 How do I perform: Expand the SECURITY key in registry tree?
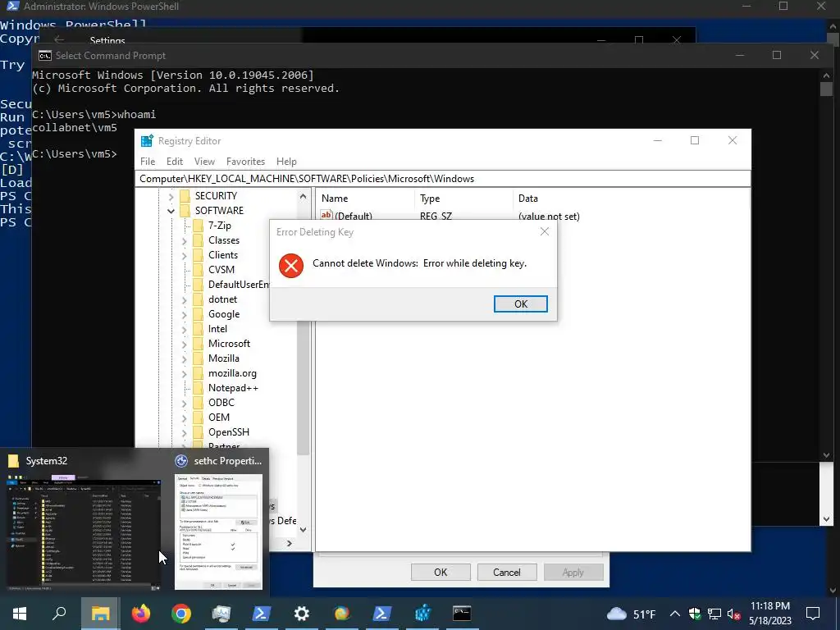click(x=171, y=197)
